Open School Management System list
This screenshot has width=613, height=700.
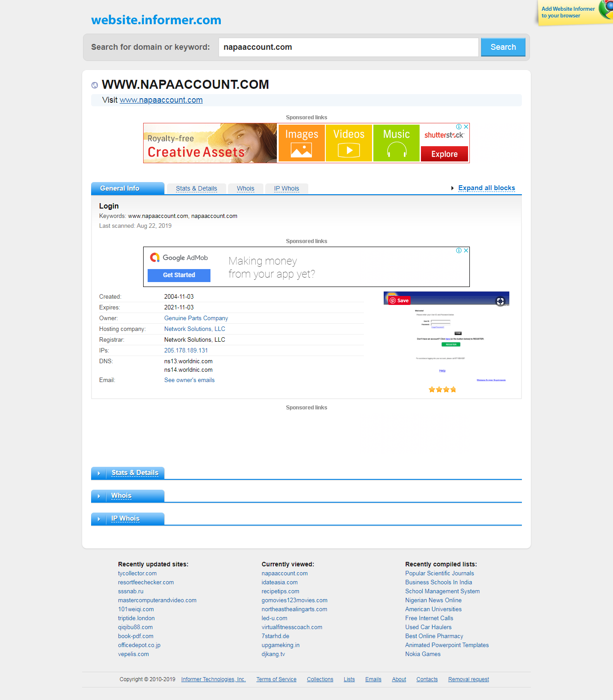tap(442, 591)
